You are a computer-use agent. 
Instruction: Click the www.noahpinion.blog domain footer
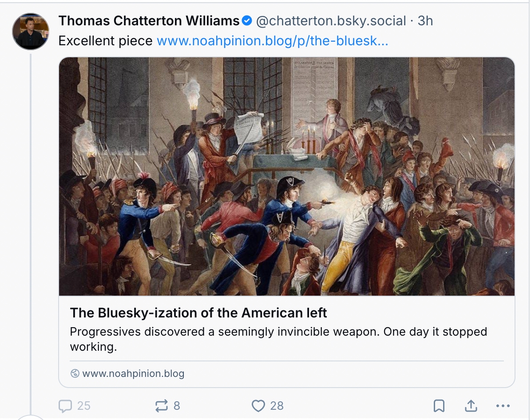pos(133,373)
